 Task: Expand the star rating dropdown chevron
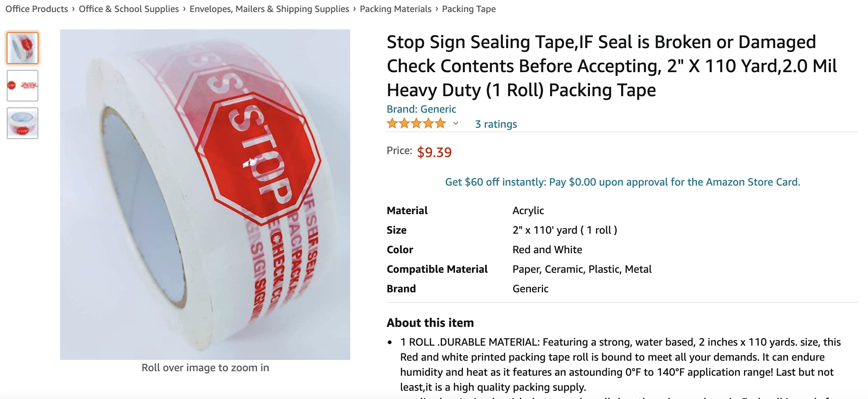455,124
